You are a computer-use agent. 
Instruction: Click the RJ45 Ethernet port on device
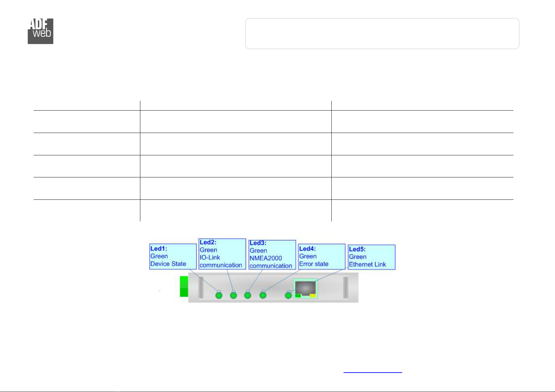pos(305,289)
